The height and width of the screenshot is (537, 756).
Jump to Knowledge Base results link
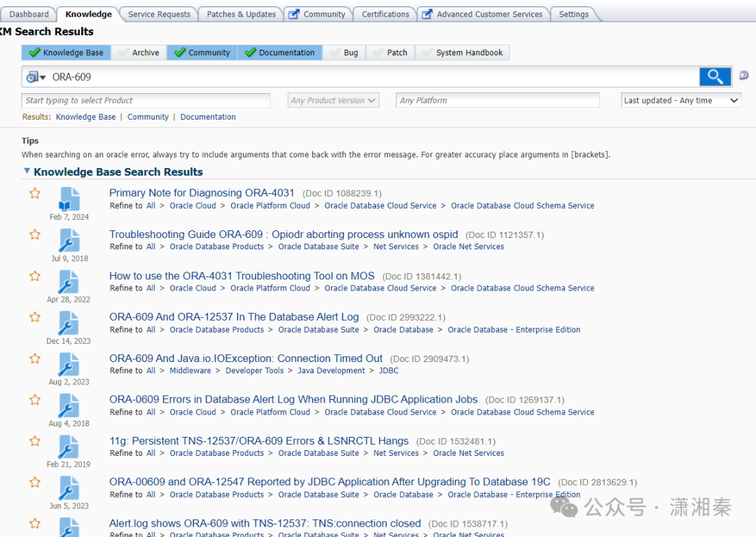click(86, 117)
